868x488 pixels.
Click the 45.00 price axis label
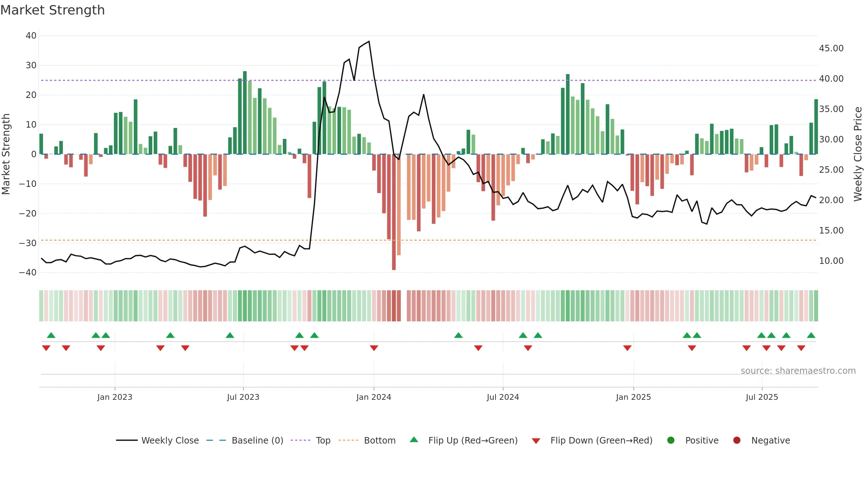coord(831,48)
